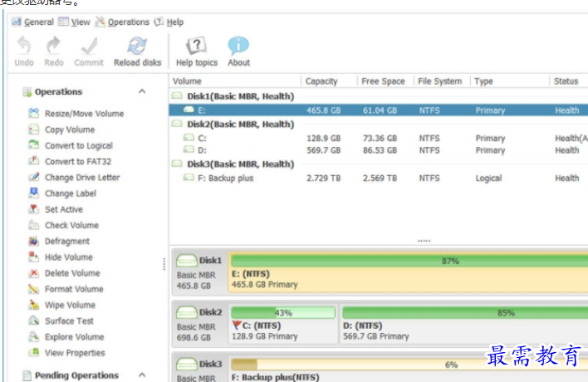Screen dimensions: 588x382
Task: Click the D: (NTFS) partition block
Action: 463,324
